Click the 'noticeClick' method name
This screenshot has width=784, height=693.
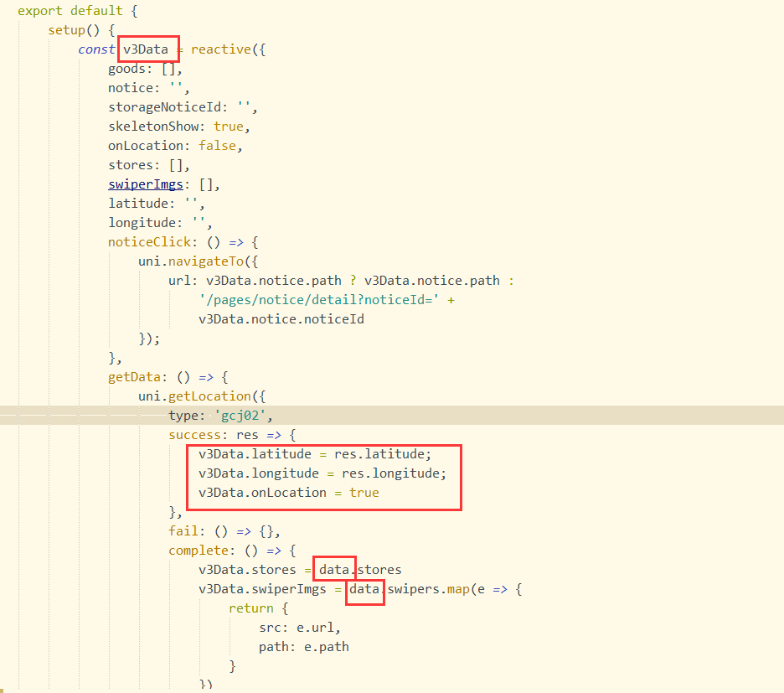[149, 242]
